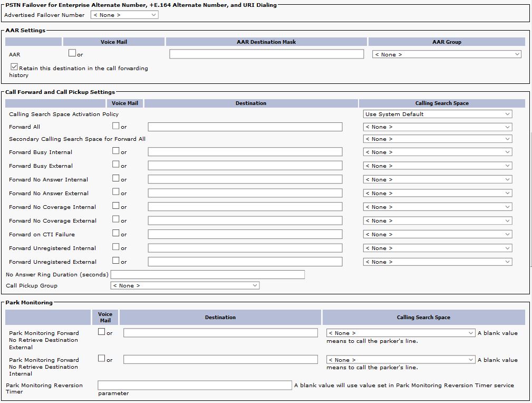
Task: Click the AAR Destination Mask field
Action: coord(266,54)
